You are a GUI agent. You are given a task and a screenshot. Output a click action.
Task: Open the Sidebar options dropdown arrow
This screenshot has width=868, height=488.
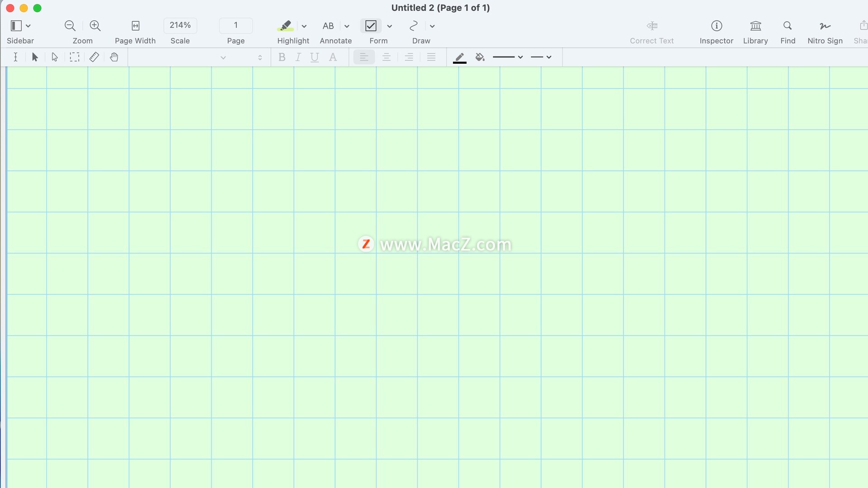coord(28,26)
